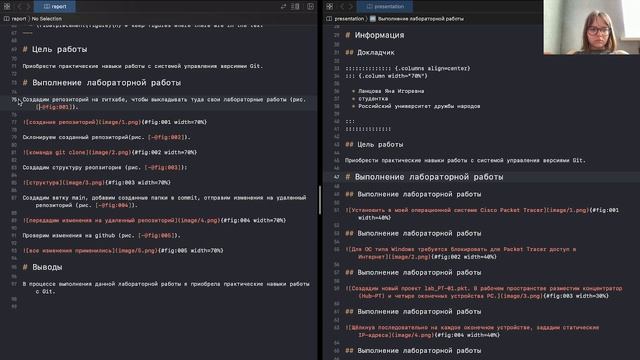The image size is (640, 360).
Task: Click the heading '# Цель работы' in report
Action: tap(55, 49)
